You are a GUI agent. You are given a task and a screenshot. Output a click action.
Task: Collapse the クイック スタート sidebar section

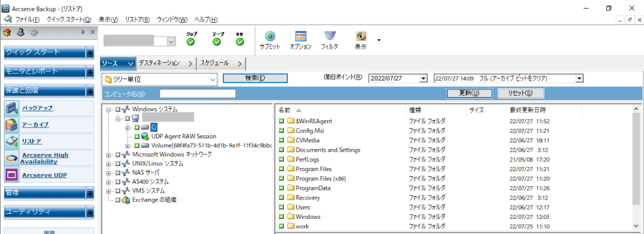tap(90, 53)
